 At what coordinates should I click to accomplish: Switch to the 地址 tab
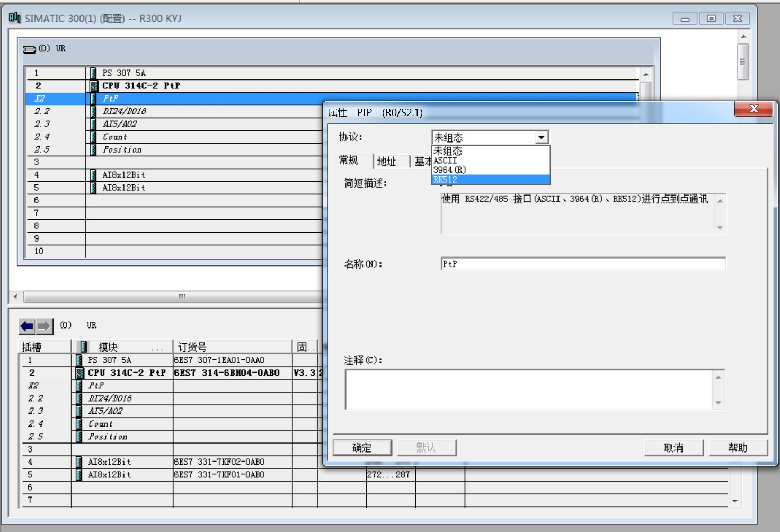point(387,162)
